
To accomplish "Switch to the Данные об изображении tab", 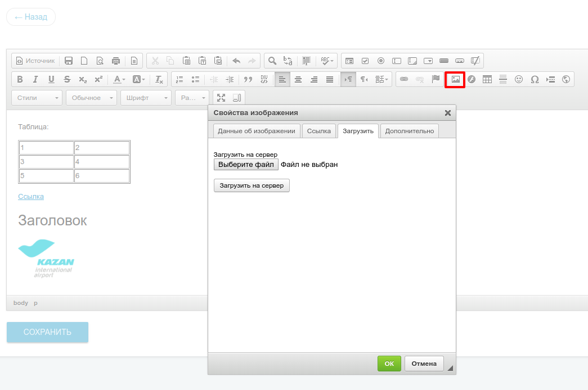I will click(257, 131).
